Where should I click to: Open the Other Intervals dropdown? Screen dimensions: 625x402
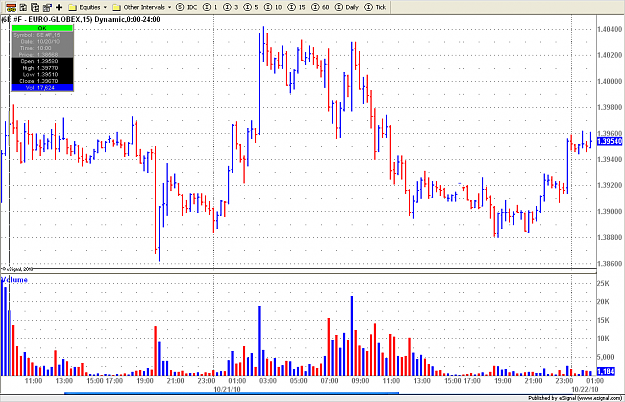(x=142, y=7)
